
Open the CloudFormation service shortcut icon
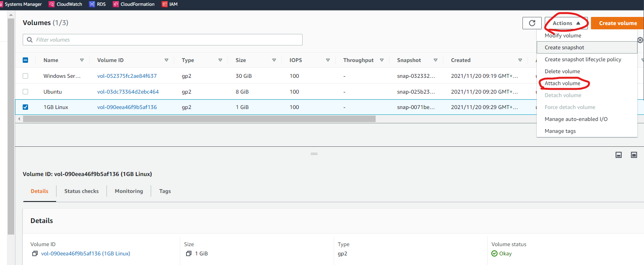click(x=116, y=4)
